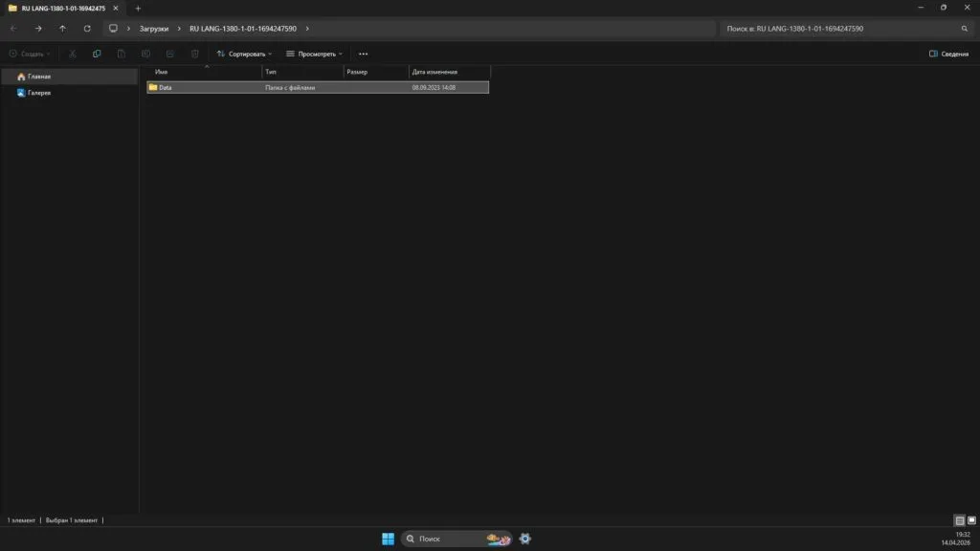The height and width of the screenshot is (551, 980).
Task: Click the Поиск box on the taskbar
Action: (457, 539)
